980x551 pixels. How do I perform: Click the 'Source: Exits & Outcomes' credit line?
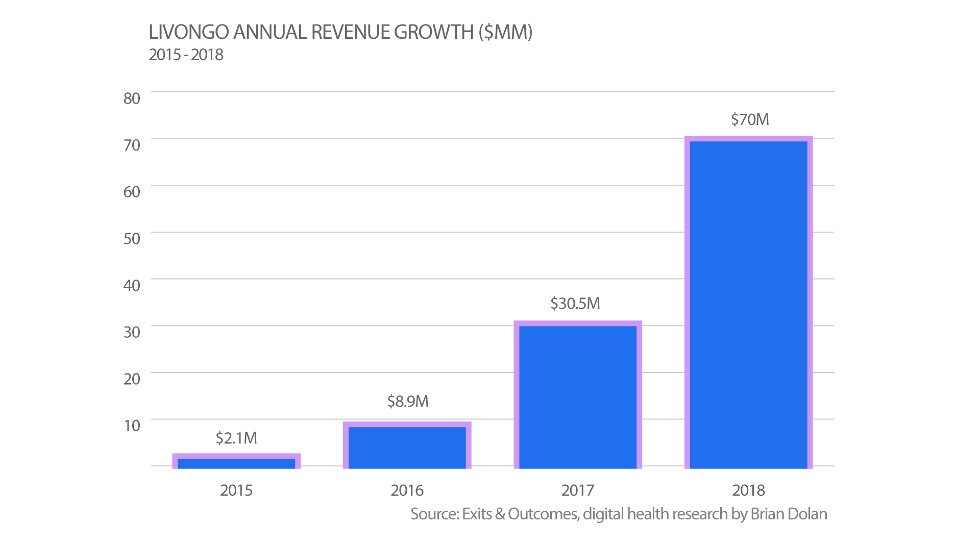point(619,514)
